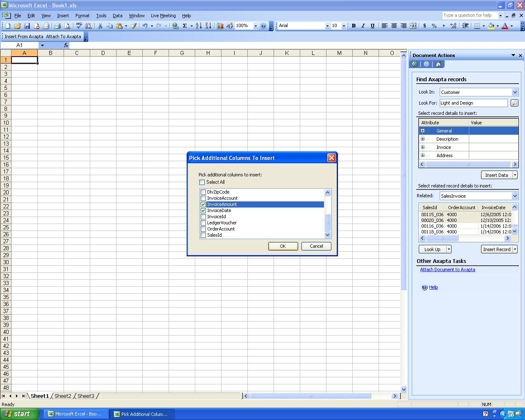Click the Windows Start button
The height and width of the screenshot is (420, 525).
tap(19, 414)
